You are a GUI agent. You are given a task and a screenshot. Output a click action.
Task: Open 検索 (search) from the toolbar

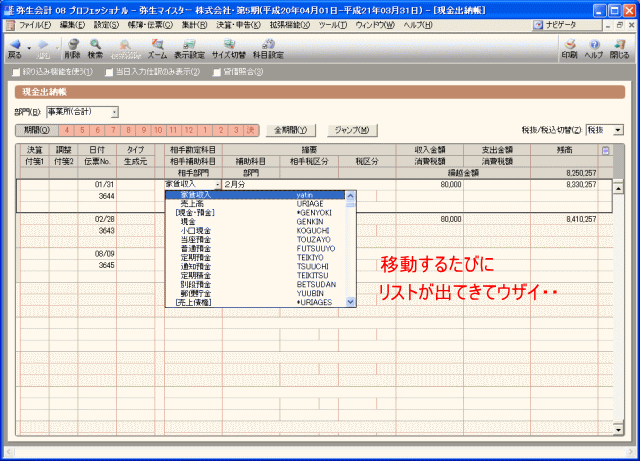point(96,49)
